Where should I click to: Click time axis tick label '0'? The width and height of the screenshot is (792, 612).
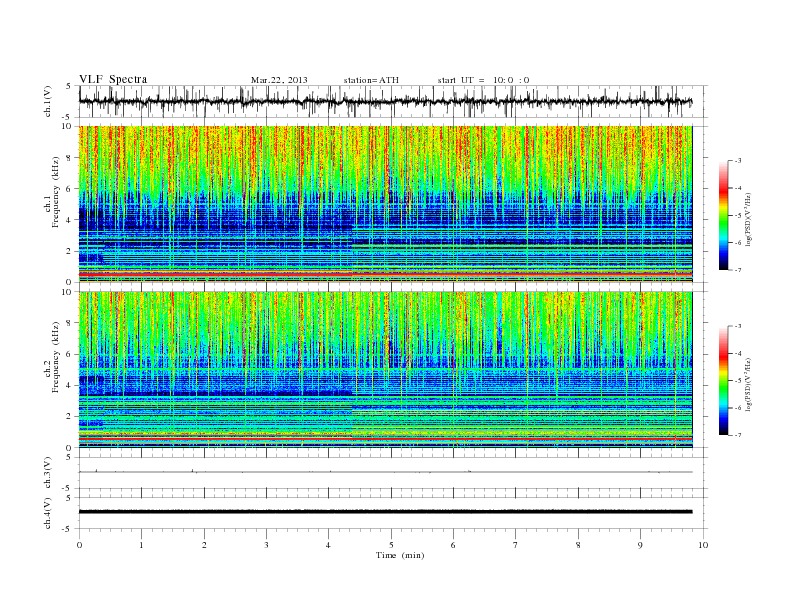click(x=79, y=545)
